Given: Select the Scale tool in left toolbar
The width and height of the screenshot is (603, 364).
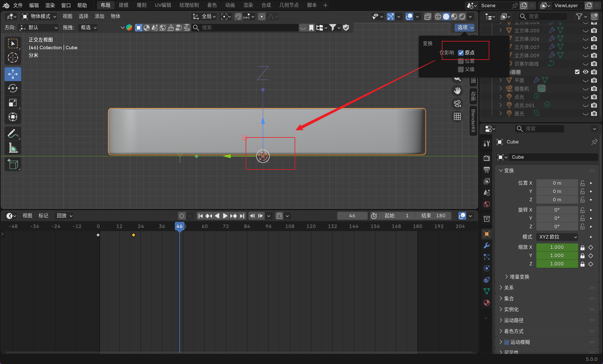Looking at the screenshot, I should coord(13,103).
